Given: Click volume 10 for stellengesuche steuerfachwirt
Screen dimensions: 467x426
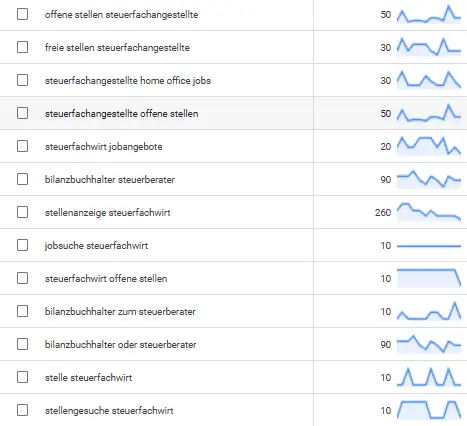Looking at the screenshot, I should tap(386, 410).
